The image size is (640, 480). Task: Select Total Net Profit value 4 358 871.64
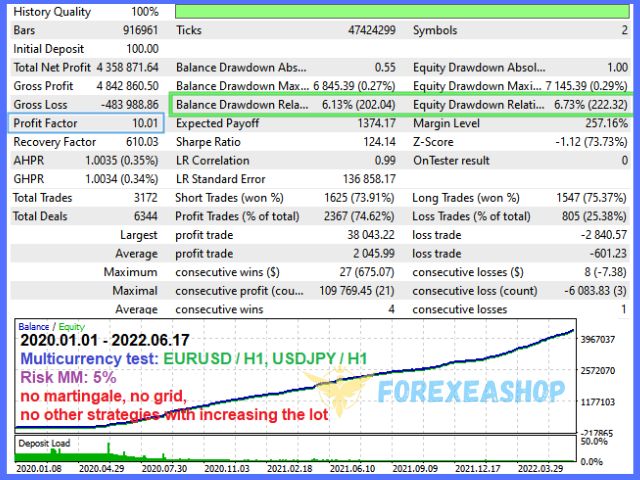[x=127, y=67]
